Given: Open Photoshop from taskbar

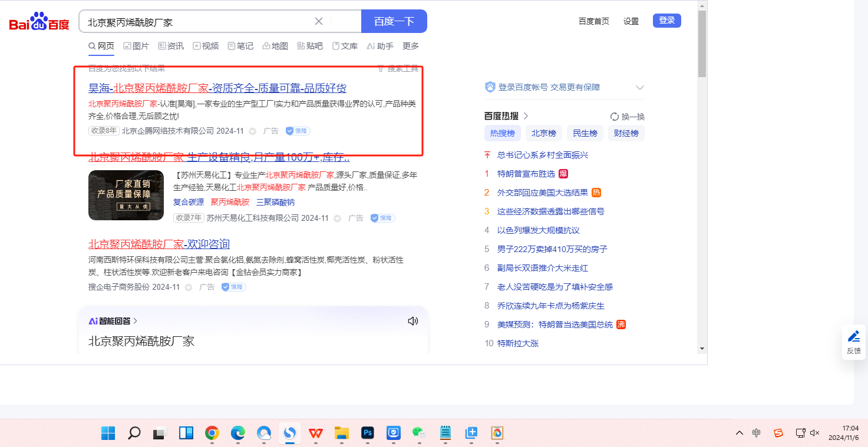Looking at the screenshot, I should click(368, 433).
